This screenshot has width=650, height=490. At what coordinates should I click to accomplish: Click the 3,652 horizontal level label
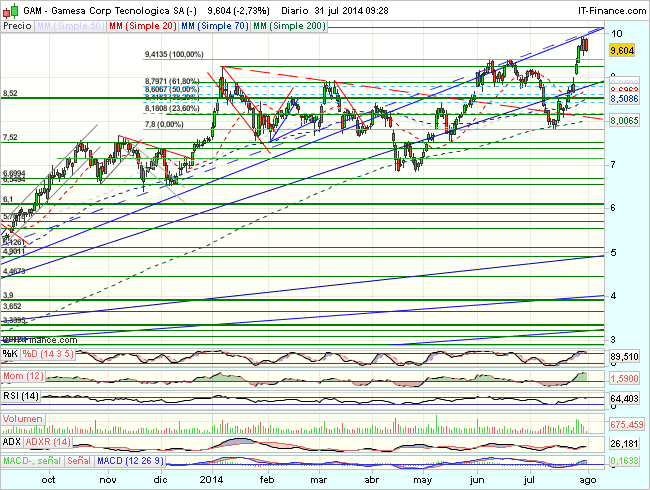click(x=12, y=306)
